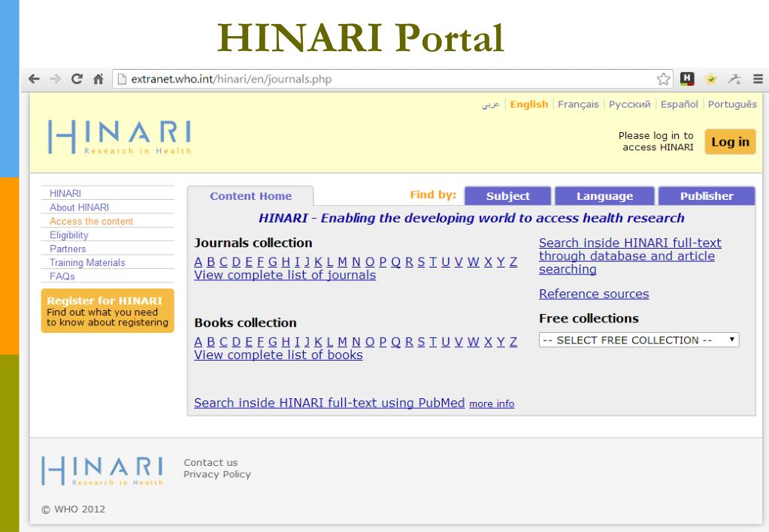This screenshot has width=769, height=532.
Task: Click letter Z in Books collection
Action: (x=513, y=342)
